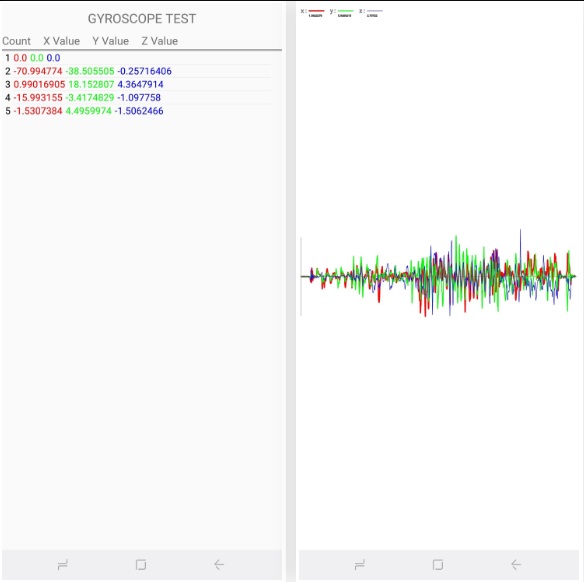The width and height of the screenshot is (584, 582).
Task: Click the GYROSCOPE TEST title
Action: tap(142, 19)
